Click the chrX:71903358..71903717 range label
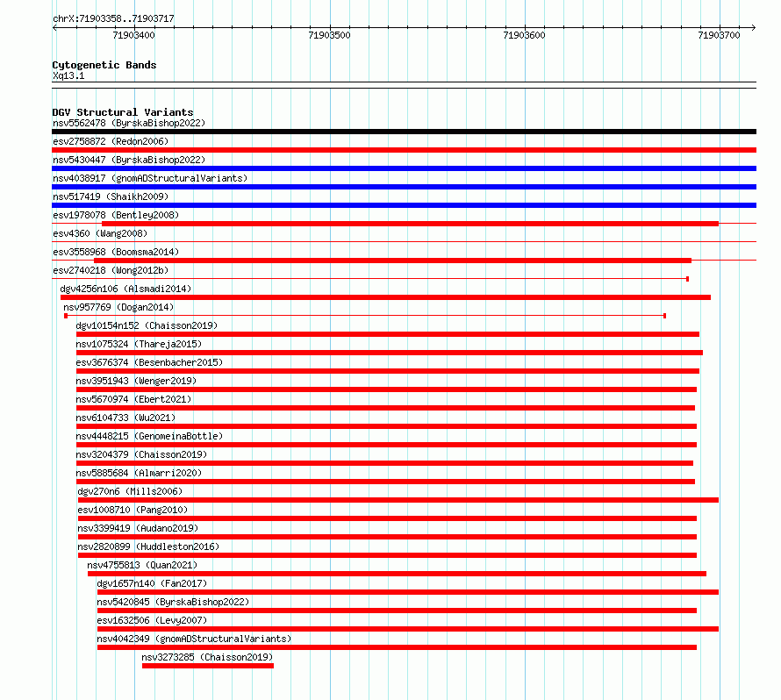This screenshot has width=781, height=700. (113, 18)
